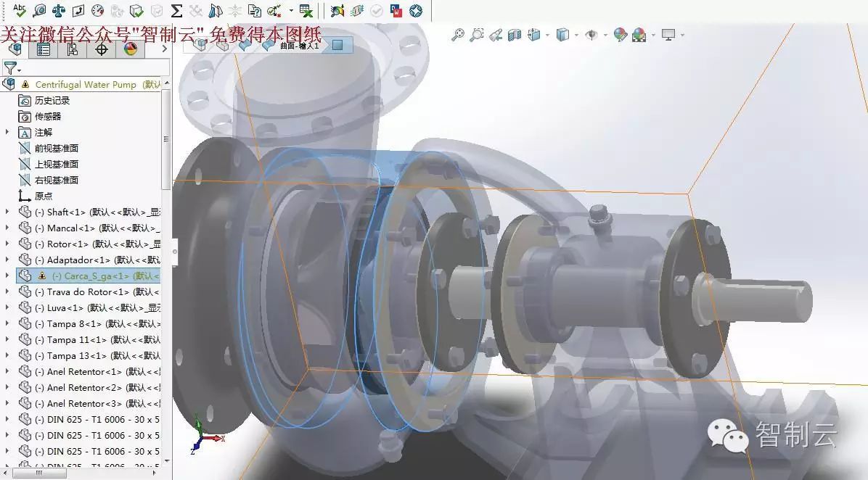Open the Compare Documents tool

click(x=255, y=10)
